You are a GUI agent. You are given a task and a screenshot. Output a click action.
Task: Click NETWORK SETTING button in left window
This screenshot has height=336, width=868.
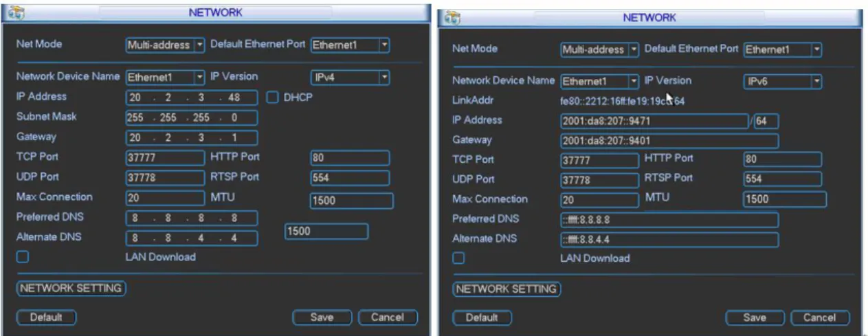tap(71, 288)
